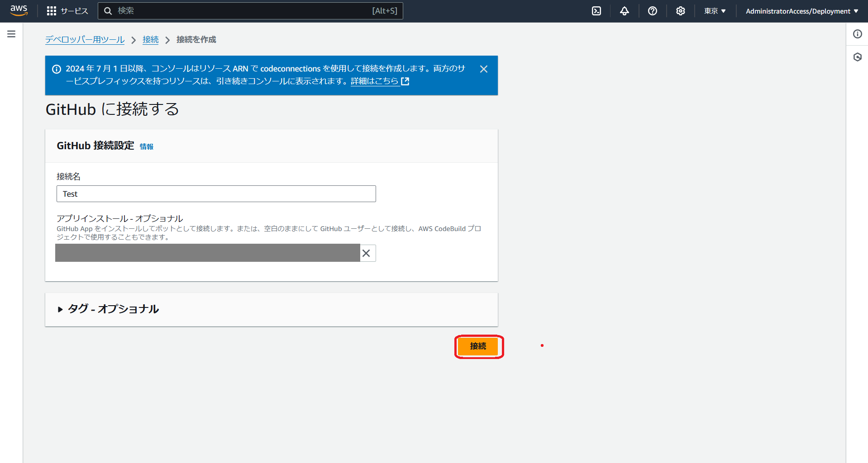The image size is (868, 463).
Task: Dismiss the codeconnections info banner
Action: point(483,69)
